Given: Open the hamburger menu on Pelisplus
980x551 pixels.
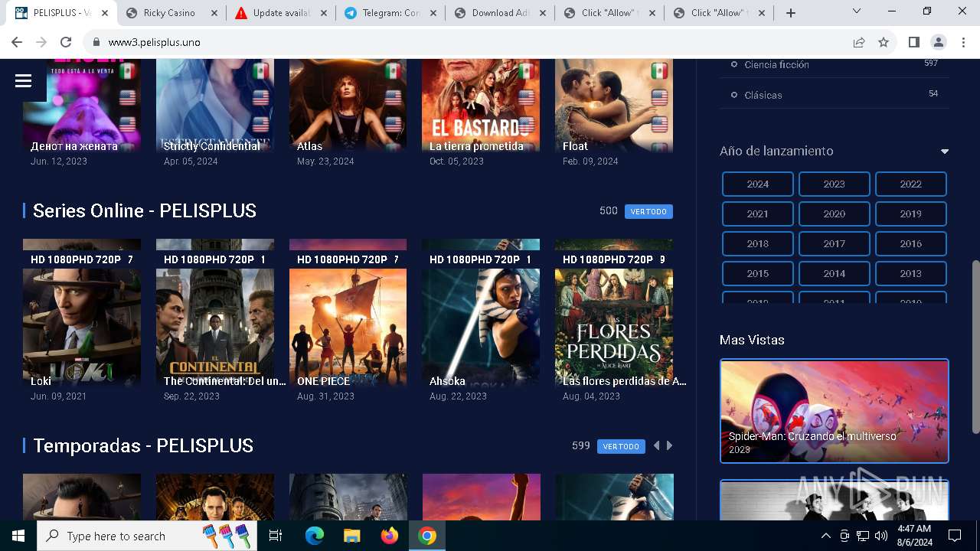Looking at the screenshot, I should (23, 80).
